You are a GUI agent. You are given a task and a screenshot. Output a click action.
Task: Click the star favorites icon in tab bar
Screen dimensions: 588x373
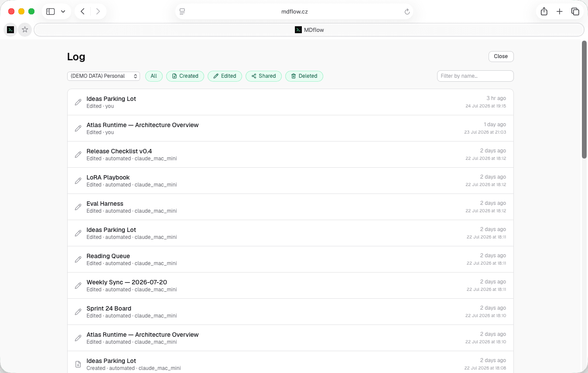[25, 30]
